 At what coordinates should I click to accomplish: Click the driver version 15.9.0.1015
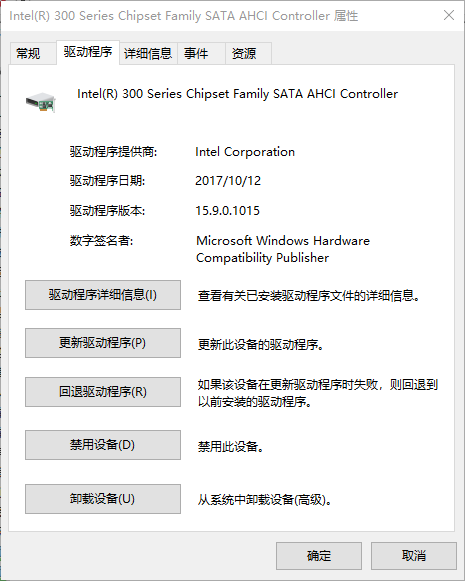coord(227,211)
